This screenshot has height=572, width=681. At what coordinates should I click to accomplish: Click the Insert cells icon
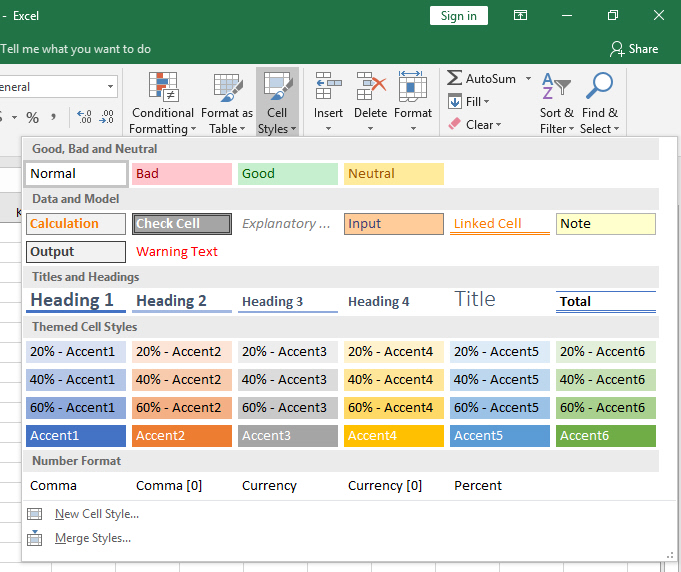coord(328,88)
